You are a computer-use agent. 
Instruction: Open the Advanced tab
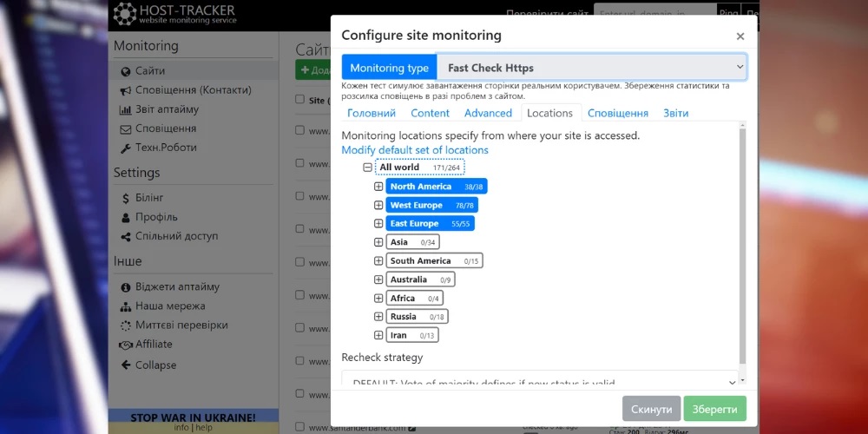[x=488, y=113]
